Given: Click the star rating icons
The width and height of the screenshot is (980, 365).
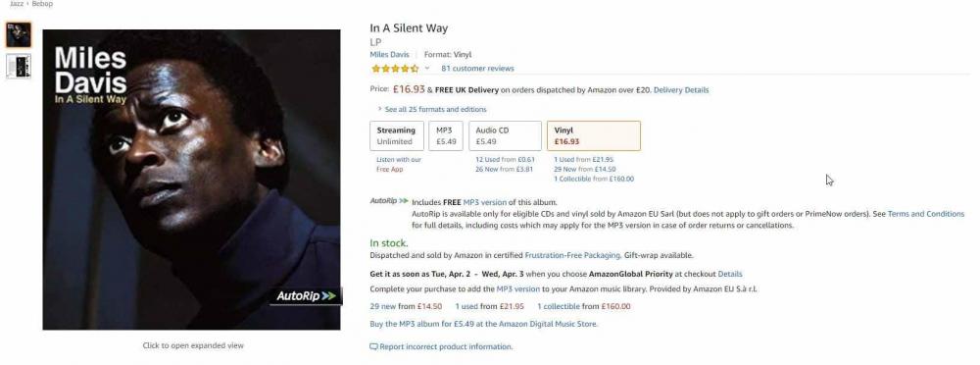Looking at the screenshot, I should click(395, 69).
